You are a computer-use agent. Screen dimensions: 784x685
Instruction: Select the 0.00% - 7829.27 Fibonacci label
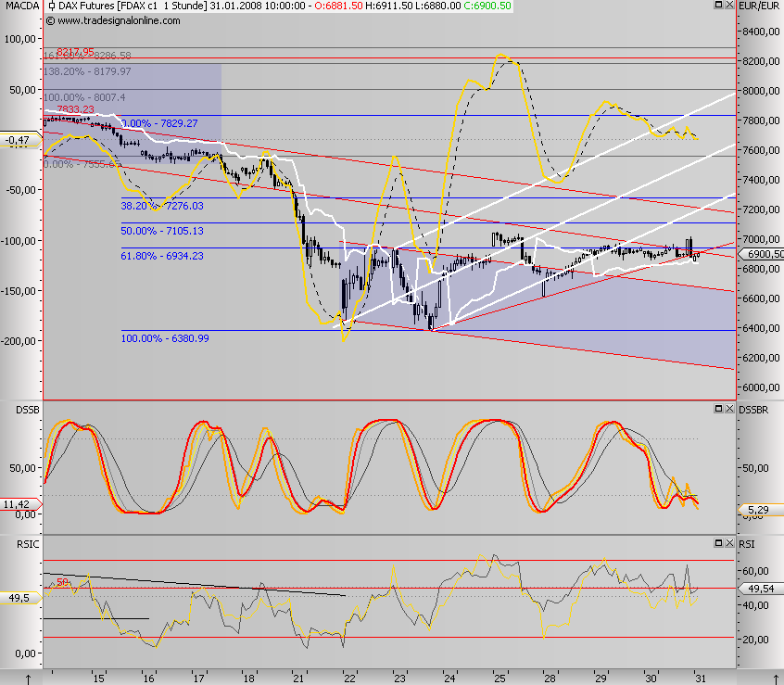point(159,123)
